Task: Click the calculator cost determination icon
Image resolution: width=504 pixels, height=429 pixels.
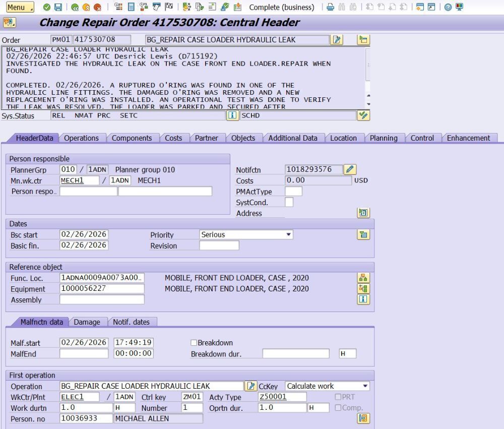Action: click(131, 7)
